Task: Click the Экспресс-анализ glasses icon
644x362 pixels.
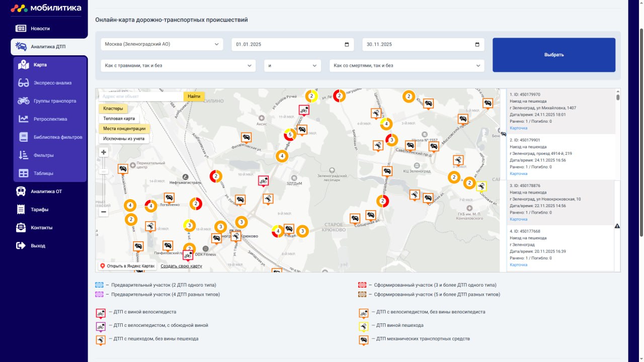Action: (23, 83)
